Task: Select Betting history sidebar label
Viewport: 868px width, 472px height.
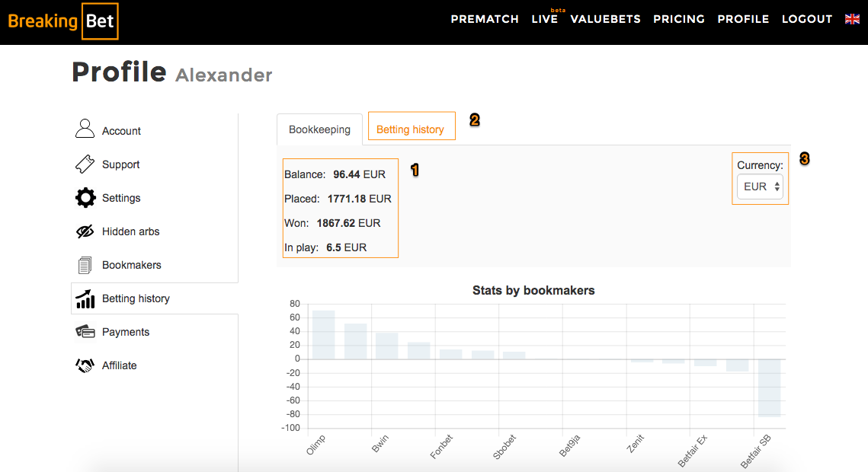Action: coord(136,298)
